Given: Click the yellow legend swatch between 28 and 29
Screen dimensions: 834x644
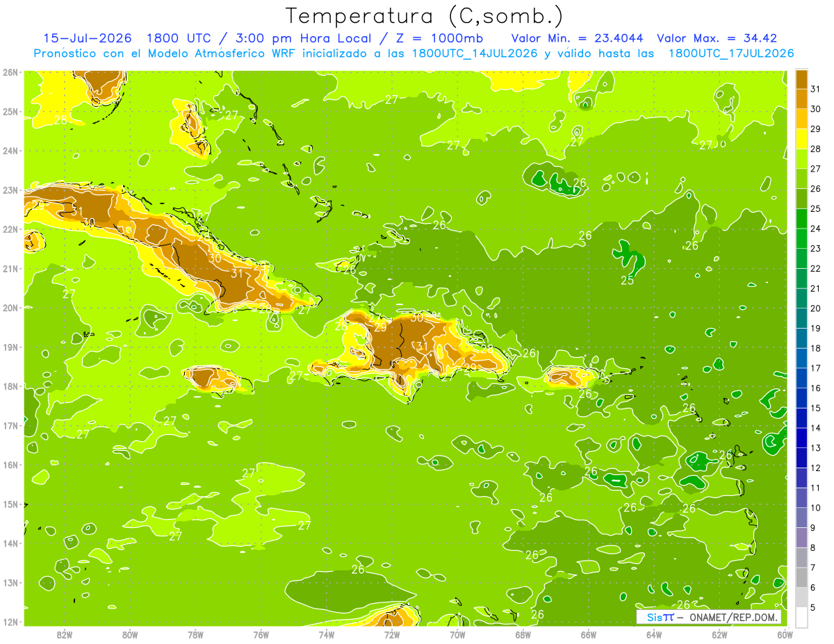Looking at the screenshot, I should click(x=801, y=139).
